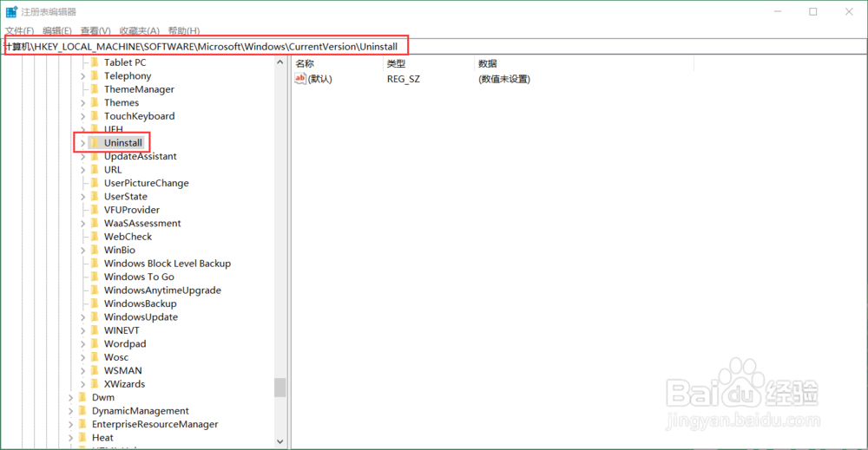The width and height of the screenshot is (868, 450).
Task: Expand the Telephony key
Action: tap(83, 76)
